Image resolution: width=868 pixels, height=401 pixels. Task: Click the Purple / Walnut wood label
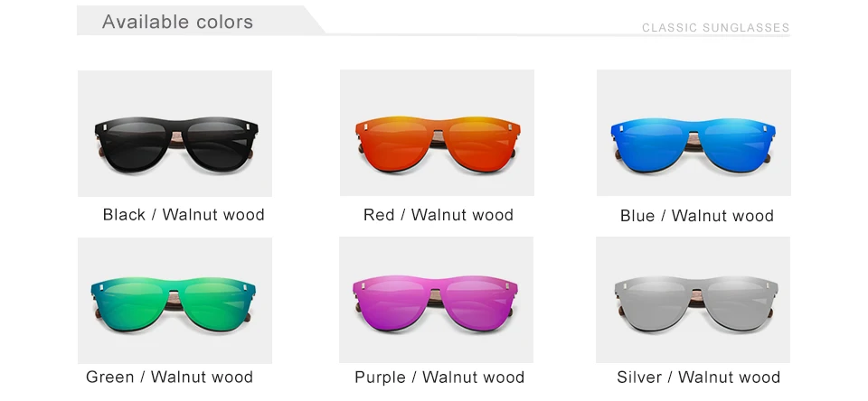pyautogui.click(x=439, y=378)
